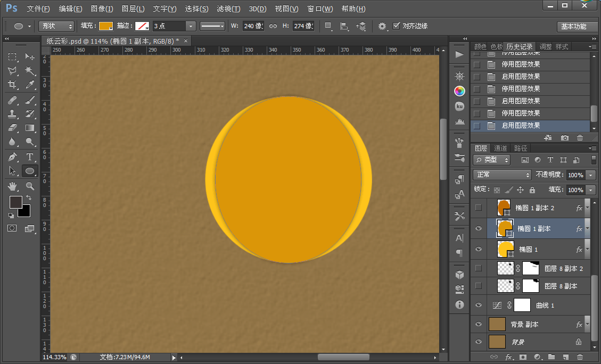601x364 pixels.
Task: Select the Dodge tool
Action: coord(30,142)
